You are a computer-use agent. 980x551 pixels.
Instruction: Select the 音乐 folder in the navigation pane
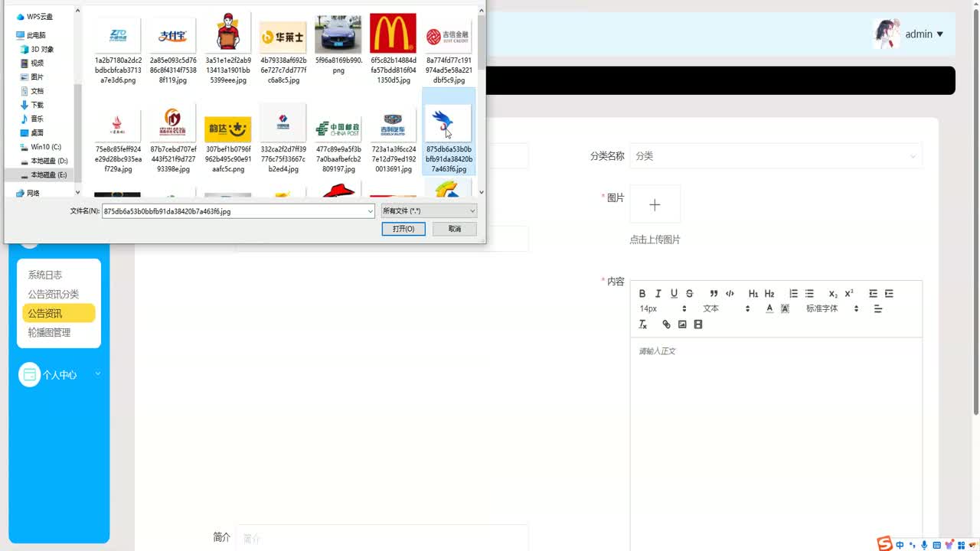32,119
